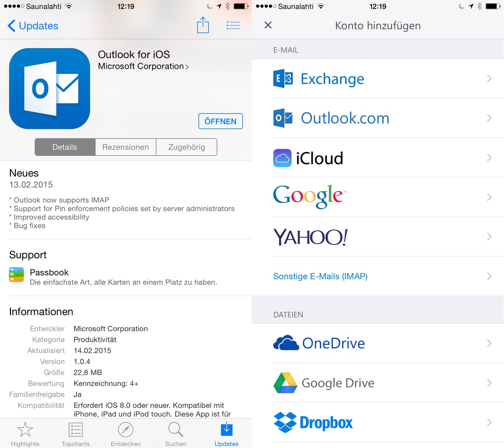Image resolution: width=504 pixels, height=448 pixels.
Task: Tap the Version 1.0.4 value
Action: pyautogui.click(x=82, y=361)
